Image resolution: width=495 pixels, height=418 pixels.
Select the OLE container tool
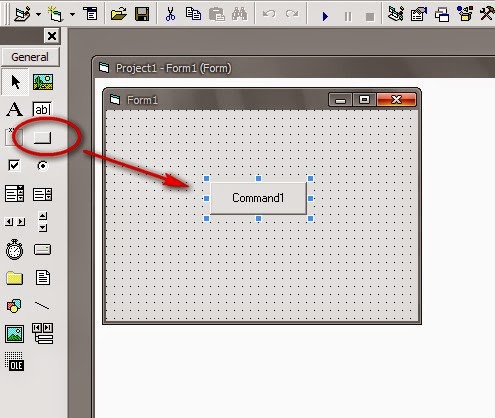(14, 361)
